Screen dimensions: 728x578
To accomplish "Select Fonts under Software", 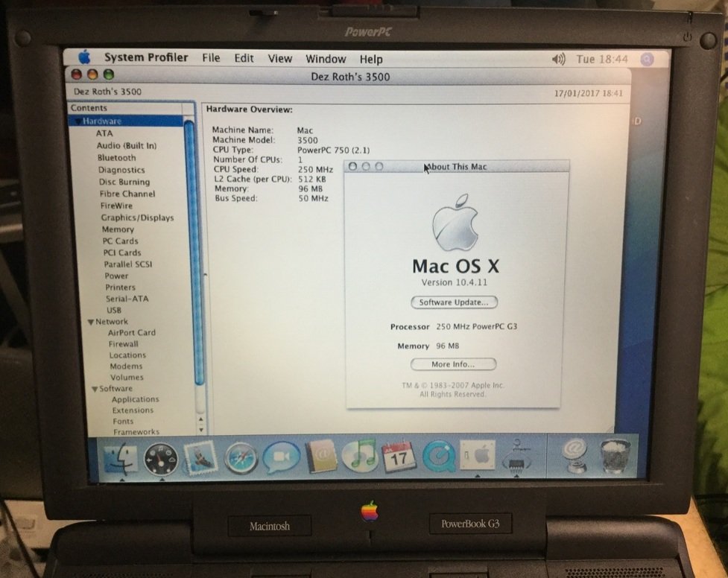I will coord(123,422).
